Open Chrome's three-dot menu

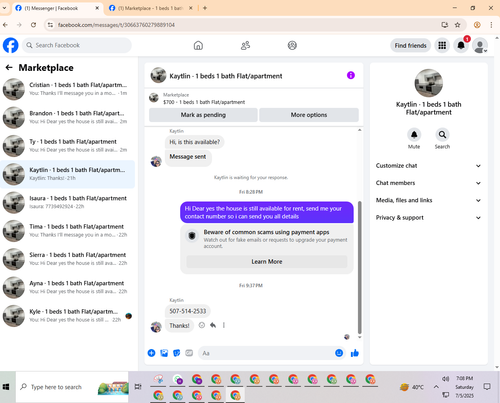click(x=491, y=25)
